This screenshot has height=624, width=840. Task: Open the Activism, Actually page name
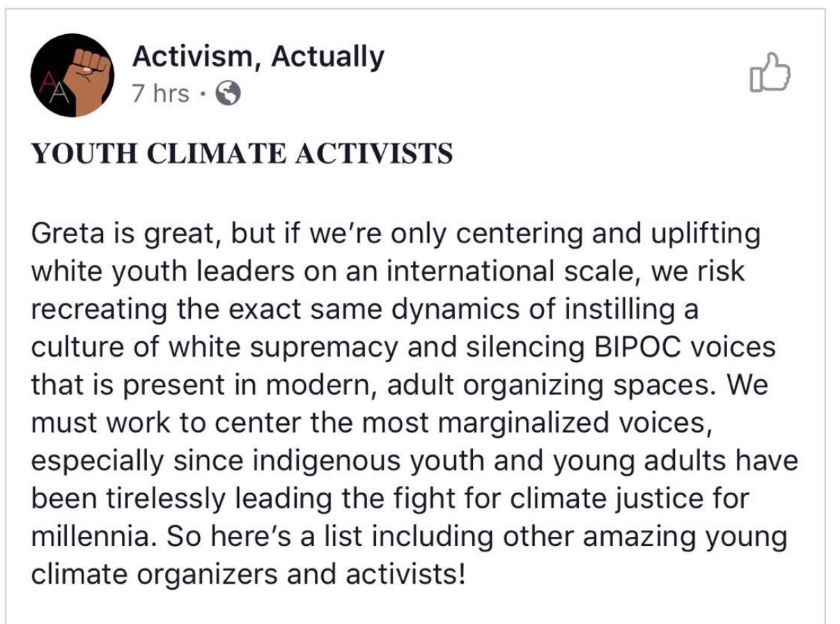pos(258,57)
